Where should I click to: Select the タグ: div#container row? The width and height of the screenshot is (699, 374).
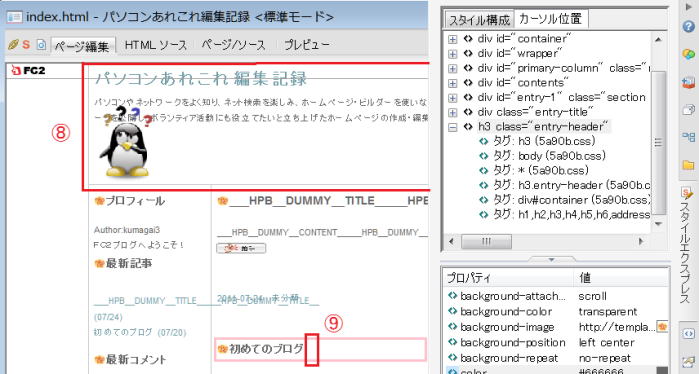click(x=565, y=200)
